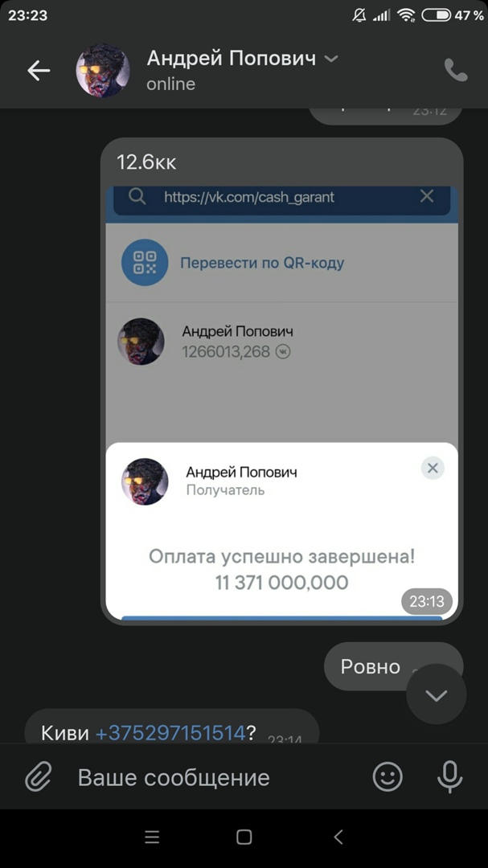Clear the vk.com/cash_garant search field

(x=427, y=196)
